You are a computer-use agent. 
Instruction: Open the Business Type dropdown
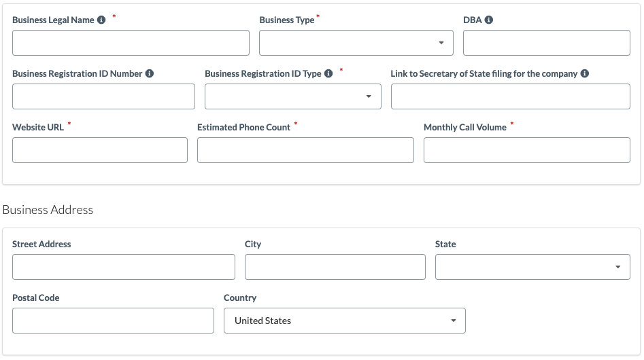[x=356, y=43]
